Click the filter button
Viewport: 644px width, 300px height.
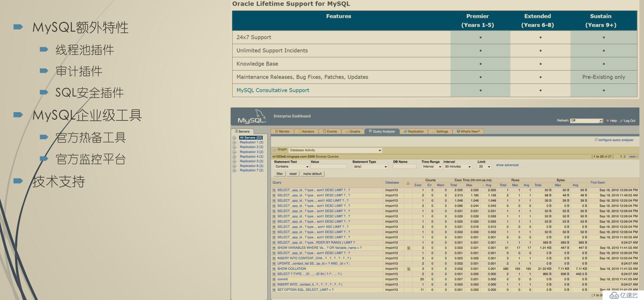point(280,174)
